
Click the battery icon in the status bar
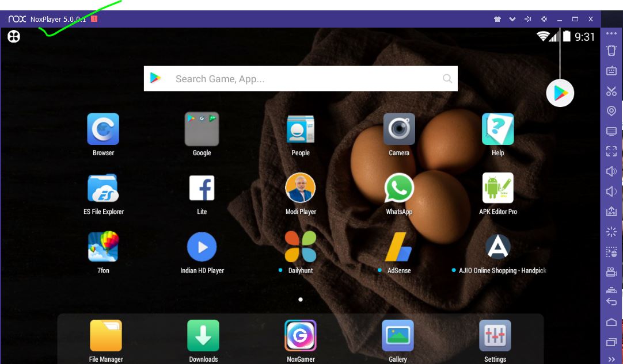tap(567, 37)
